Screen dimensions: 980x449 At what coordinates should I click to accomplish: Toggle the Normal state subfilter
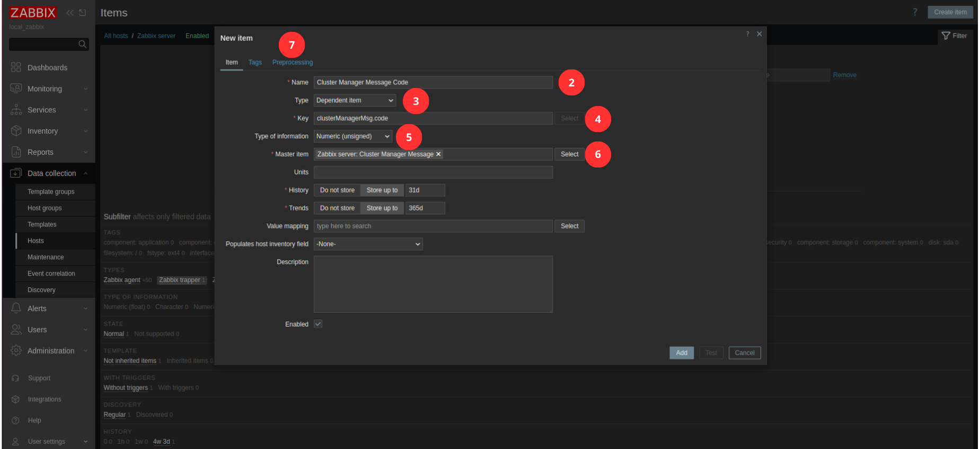coord(113,334)
